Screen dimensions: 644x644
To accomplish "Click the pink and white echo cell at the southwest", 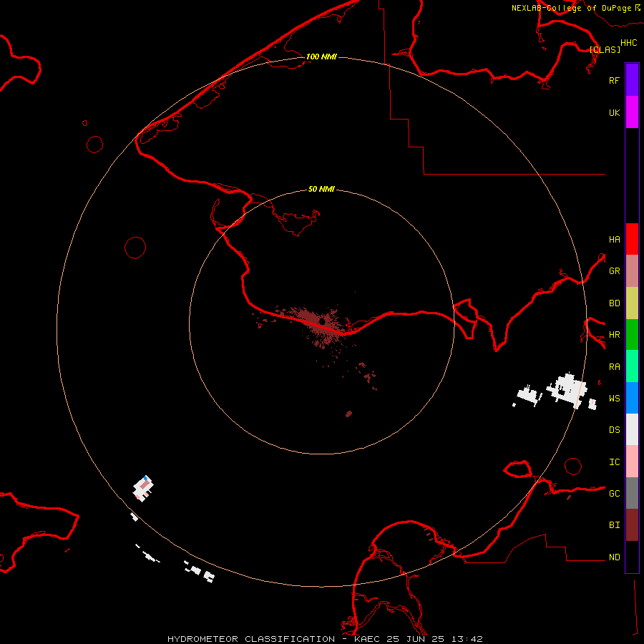I will click(143, 488).
